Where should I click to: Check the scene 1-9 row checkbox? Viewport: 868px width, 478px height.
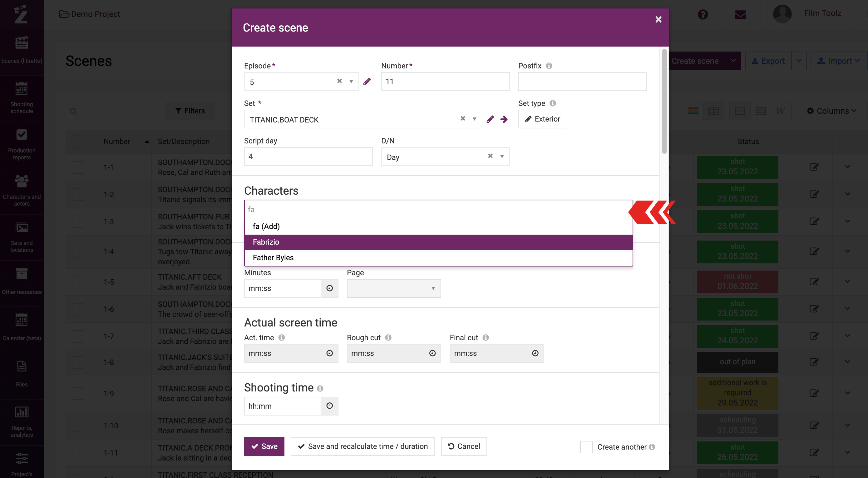tap(78, 393)
